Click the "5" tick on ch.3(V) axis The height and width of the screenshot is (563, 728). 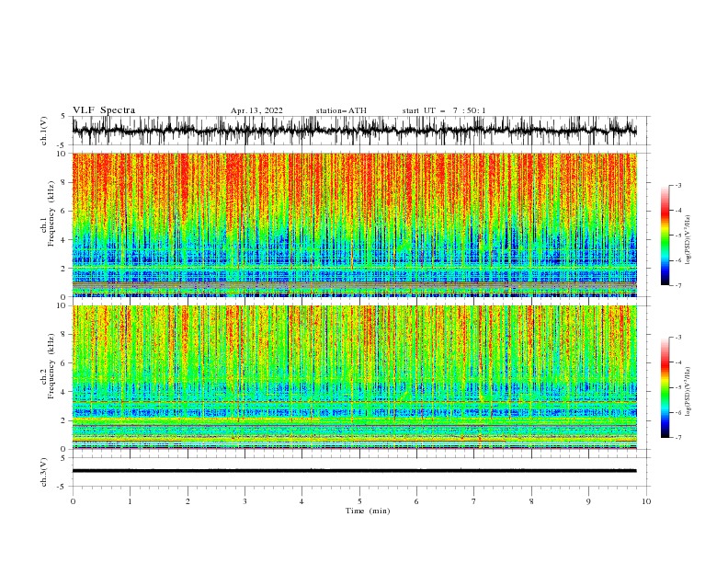tap(63, 457)
